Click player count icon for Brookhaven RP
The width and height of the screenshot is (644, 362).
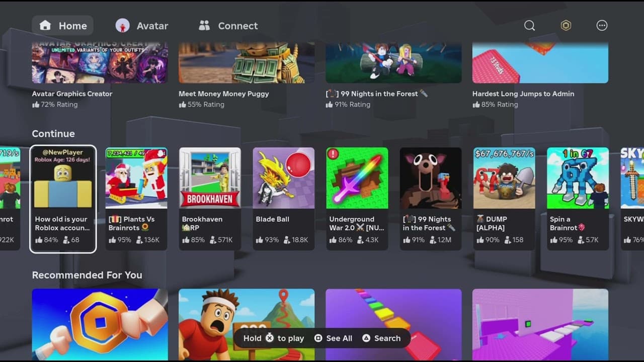click(x=213, y=240)
